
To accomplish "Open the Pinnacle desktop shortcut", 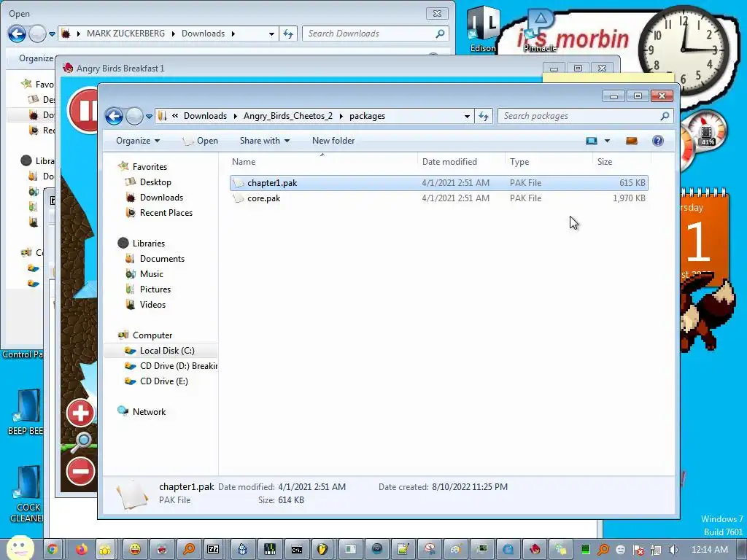I will pyautogui.click(x=540, y=31).
